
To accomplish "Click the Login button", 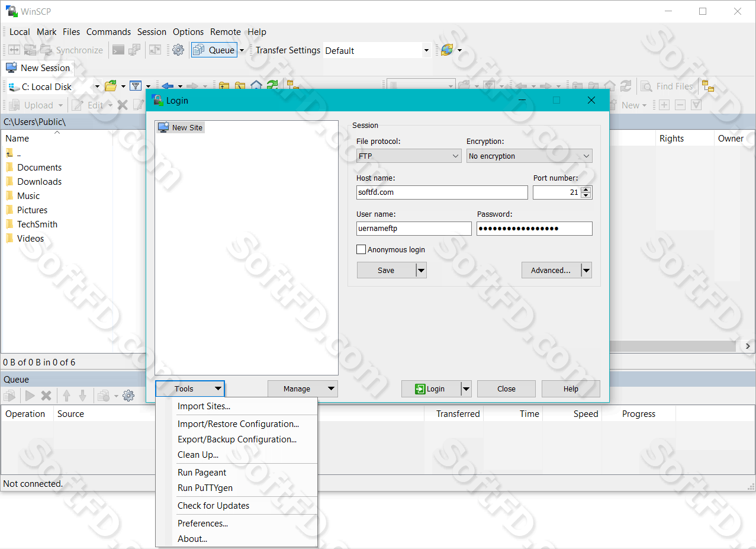I will (x=430, y=389).
